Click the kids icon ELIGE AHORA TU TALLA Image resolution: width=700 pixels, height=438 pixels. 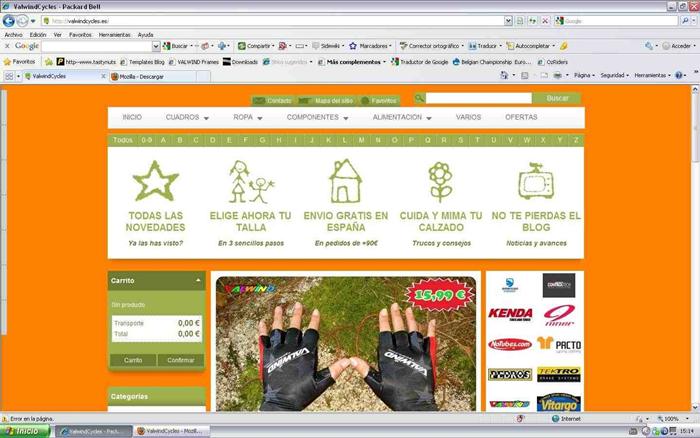[251, 182]
